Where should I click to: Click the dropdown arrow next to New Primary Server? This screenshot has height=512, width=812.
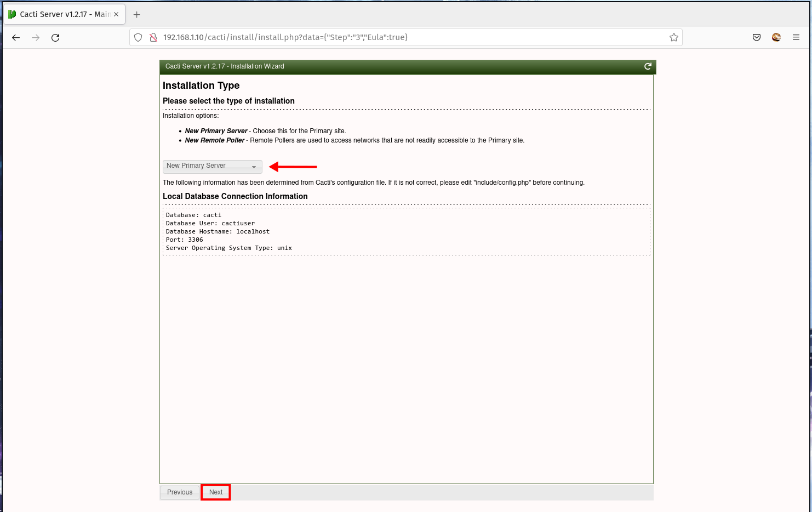[x=254, y=166]
